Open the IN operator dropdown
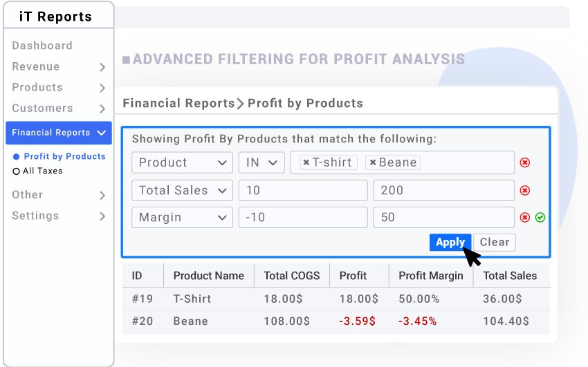588x367 pixels. [x=261, y=162]
